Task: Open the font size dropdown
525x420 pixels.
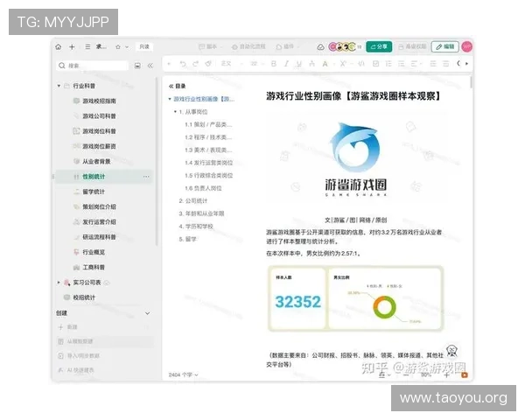Action: (x=257, y=64)
